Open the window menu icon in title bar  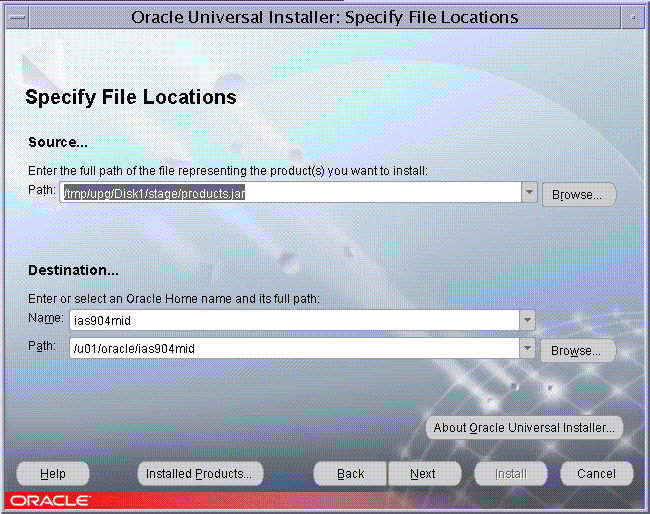17,18
